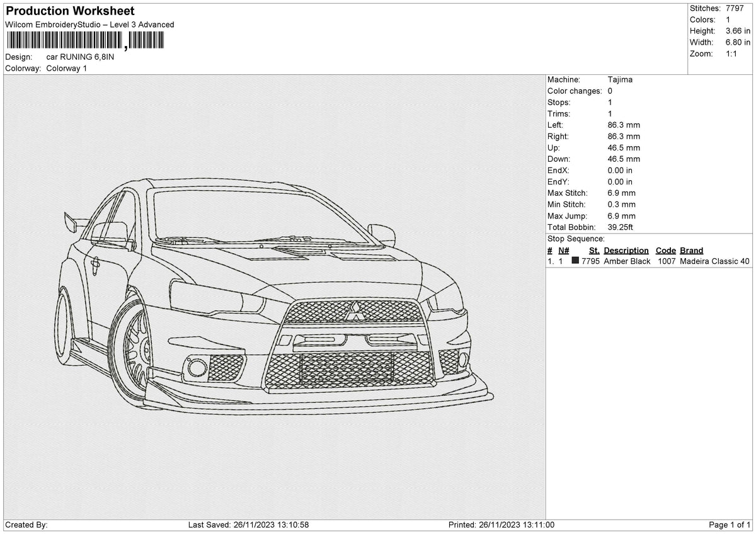Click the Width value 6.80 in
Viewport: 756px width, 534px height.
[738, 42]
